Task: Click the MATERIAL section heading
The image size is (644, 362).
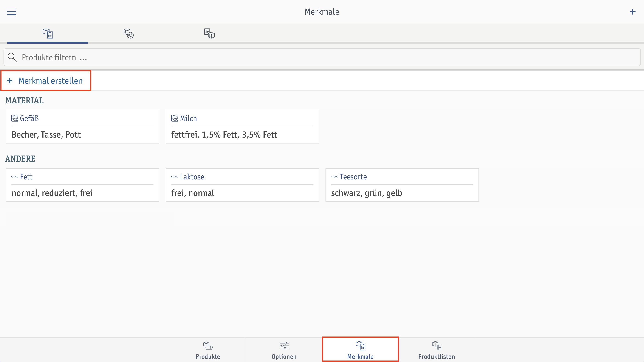Action: click(24, 100)
